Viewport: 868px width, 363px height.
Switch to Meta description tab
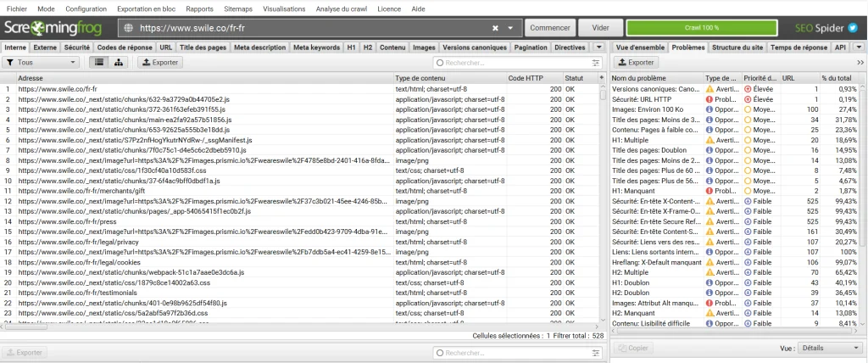260,47
